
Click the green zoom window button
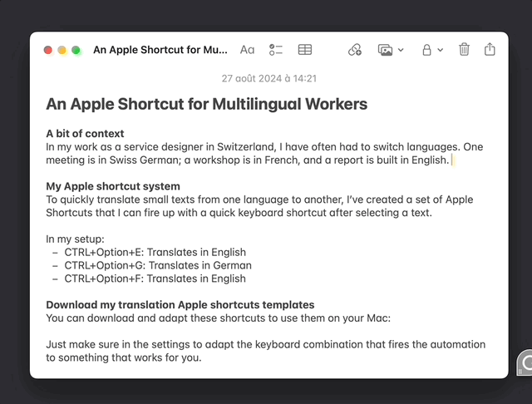76,50
